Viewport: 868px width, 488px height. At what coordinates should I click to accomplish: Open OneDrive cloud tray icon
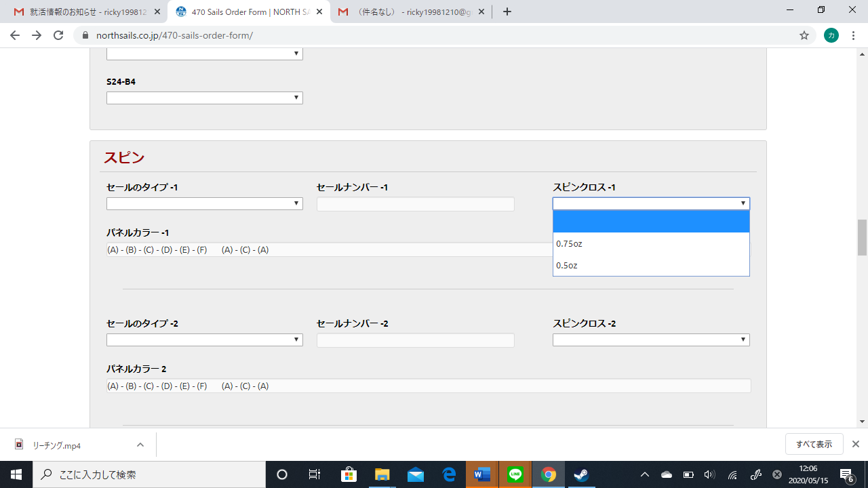tap(667, 474)
